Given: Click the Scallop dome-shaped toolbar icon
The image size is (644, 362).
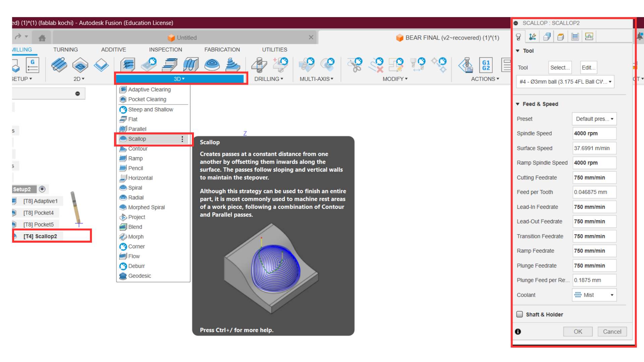Looking at the screenshot, I should point(212,65).
